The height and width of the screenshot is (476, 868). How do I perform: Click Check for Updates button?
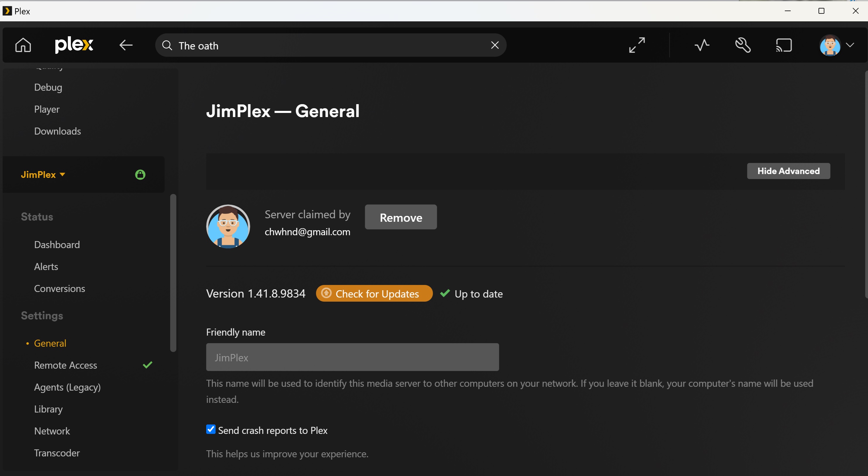[374, 293]
